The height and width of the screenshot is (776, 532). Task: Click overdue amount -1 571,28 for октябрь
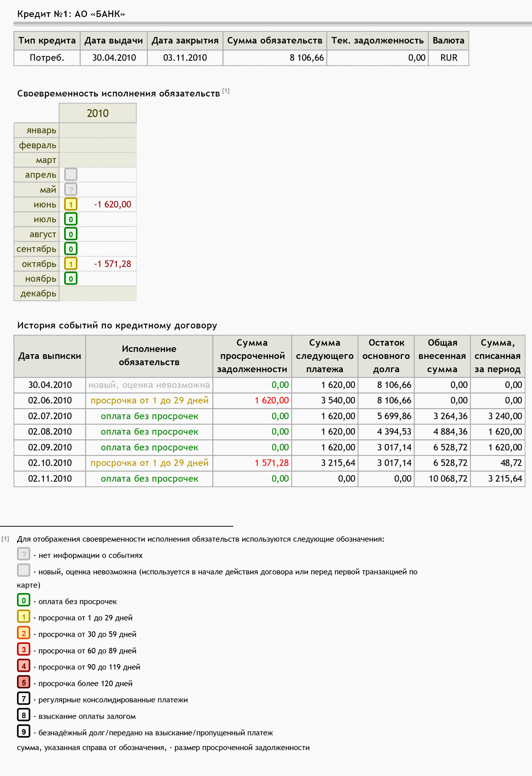113,264
